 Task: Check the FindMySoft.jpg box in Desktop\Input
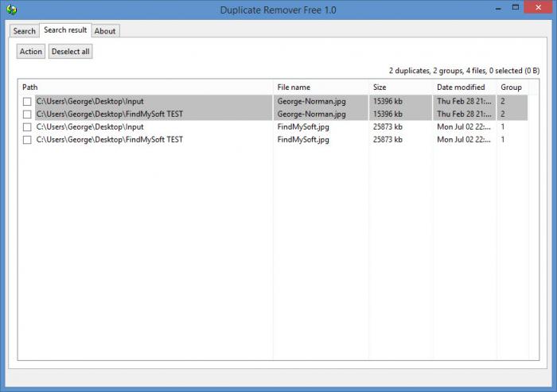27,127
